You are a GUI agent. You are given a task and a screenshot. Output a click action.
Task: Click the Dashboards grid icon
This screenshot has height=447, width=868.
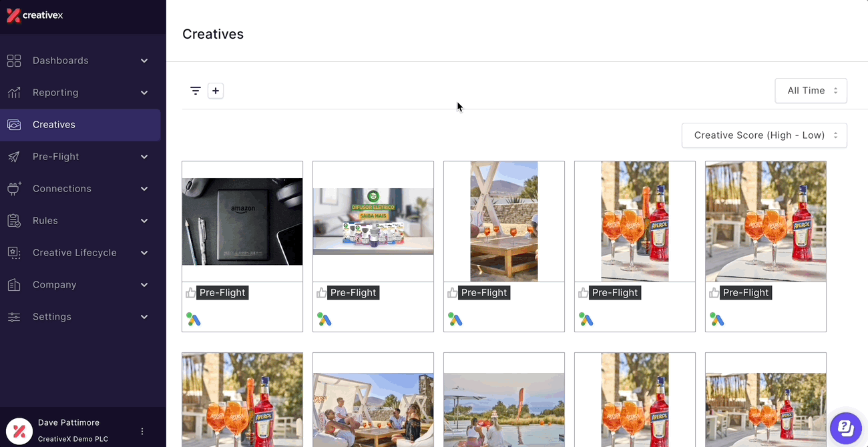click(14, 61)
